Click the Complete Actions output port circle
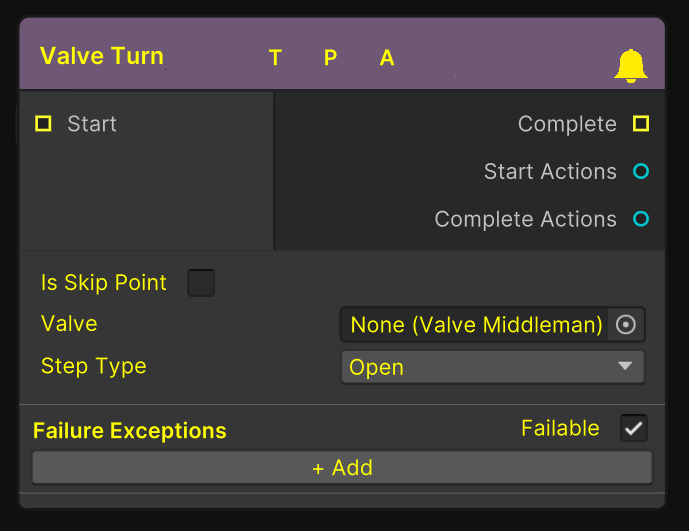Image resolution: width=689 pixels, height=531 pixels. [x=641, y=219]
